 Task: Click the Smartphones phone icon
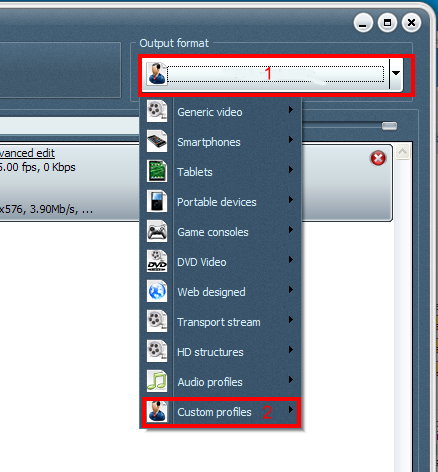[157, 141]
